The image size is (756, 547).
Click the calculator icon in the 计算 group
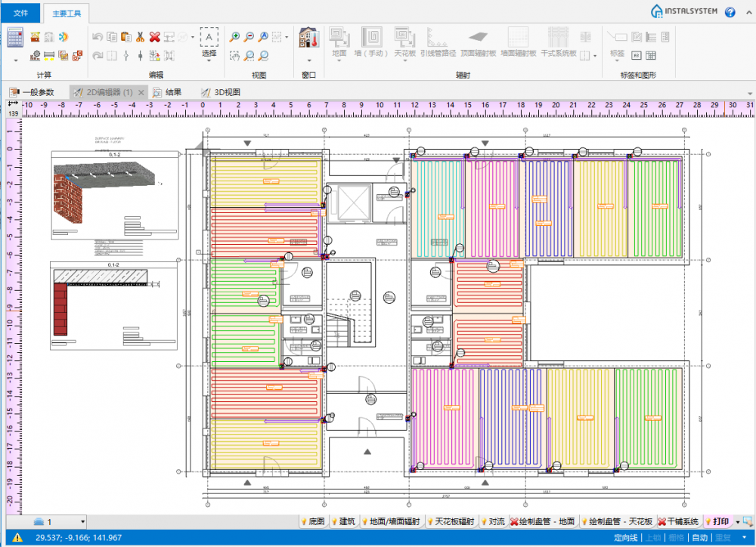coord(15,37)
